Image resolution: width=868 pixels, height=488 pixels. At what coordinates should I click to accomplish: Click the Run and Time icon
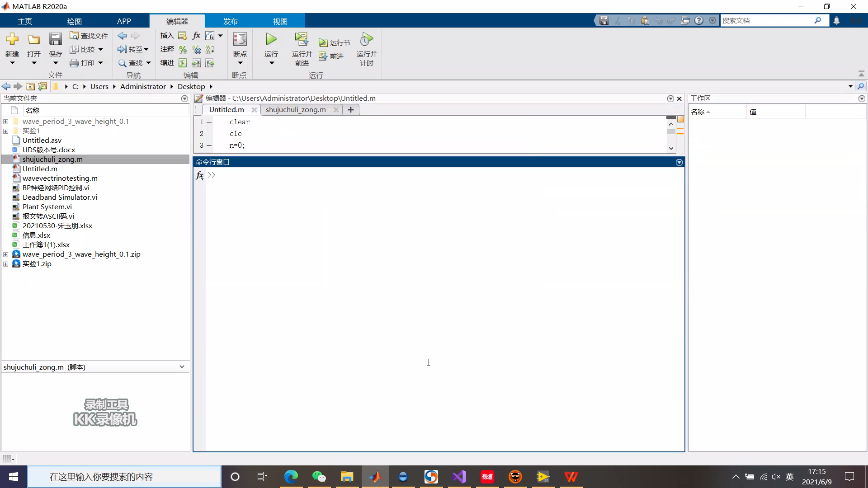(x=366, y=40)
